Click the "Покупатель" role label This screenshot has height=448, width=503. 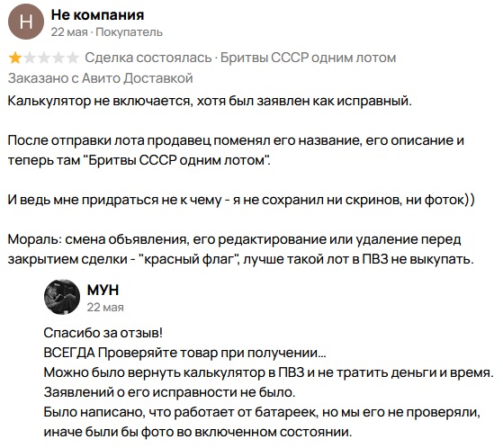tap(130, 32)
